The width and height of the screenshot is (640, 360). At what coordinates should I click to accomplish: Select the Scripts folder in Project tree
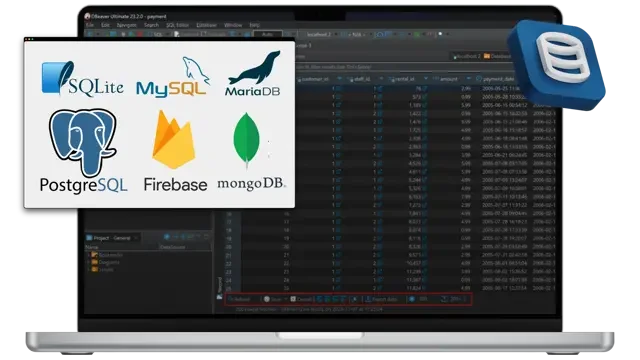[102, 269]
